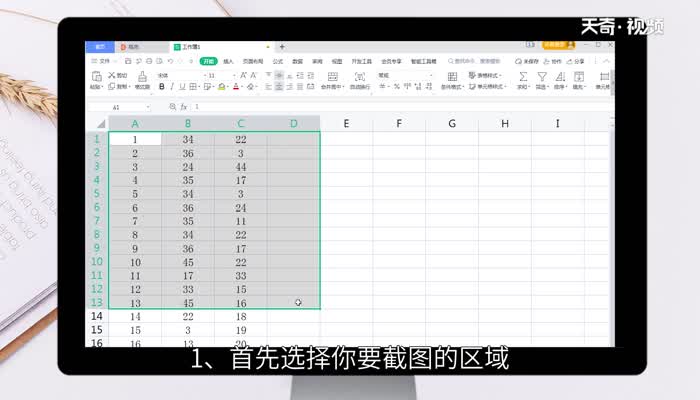Open the Name Box dropdown arrow
The height and width of the screenshot is (400, 700).
pyautogui.click(x=148, y=107)
